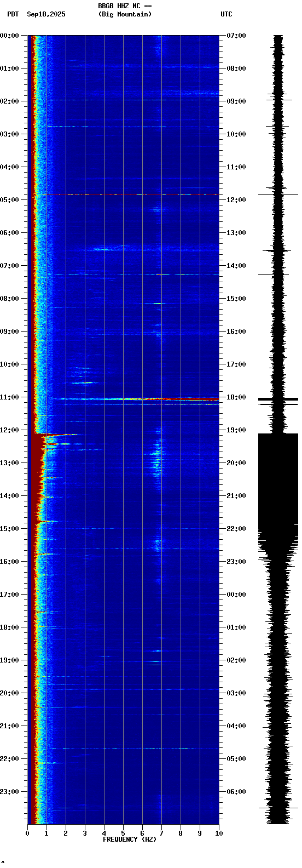Screen dimensions: 302x868
Task: Click the '0' frequency axis tick label
Action: tap(27, 833)
